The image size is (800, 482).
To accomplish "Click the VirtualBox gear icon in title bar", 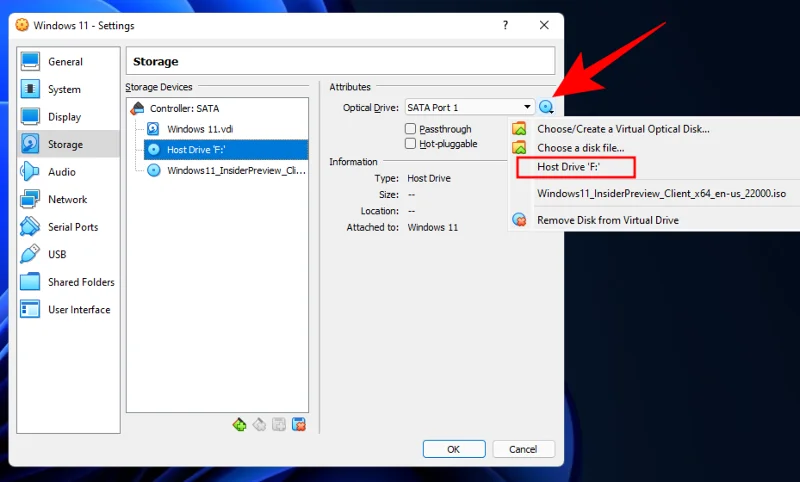I will [x=22, y=25].
